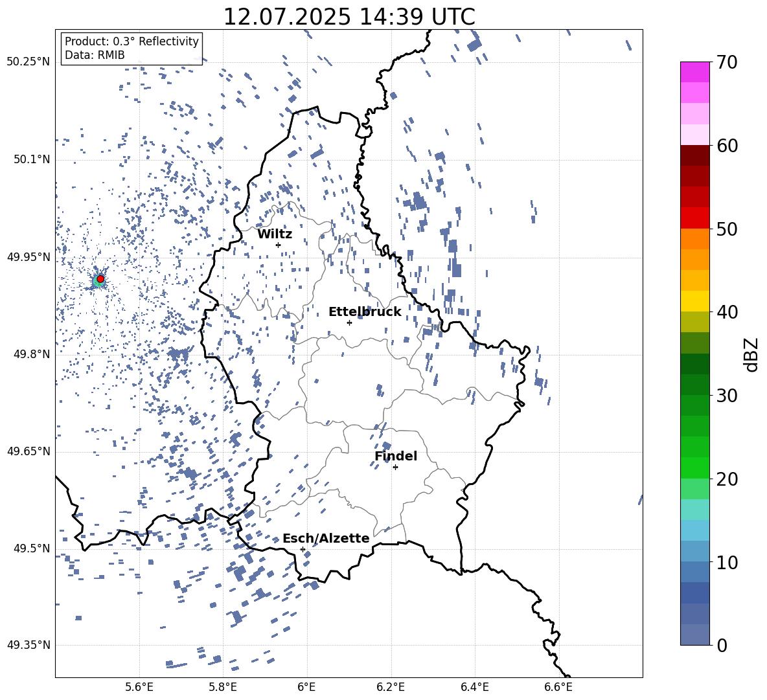
Task: Click the bright red swatch just above 50
Action: click(695, 218)
